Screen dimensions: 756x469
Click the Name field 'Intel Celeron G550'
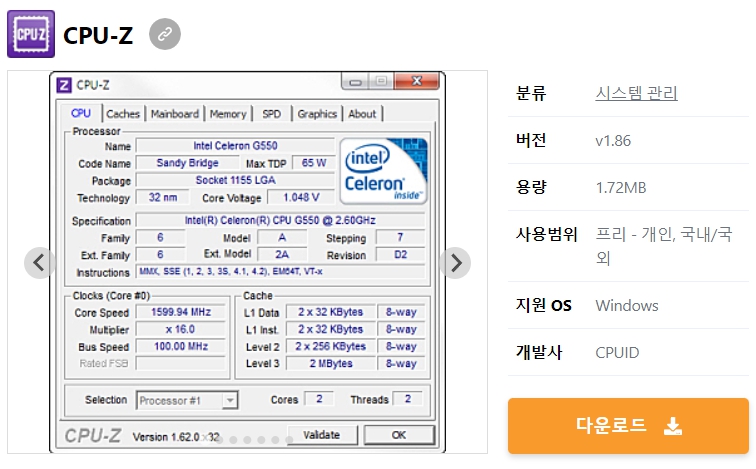235,146
